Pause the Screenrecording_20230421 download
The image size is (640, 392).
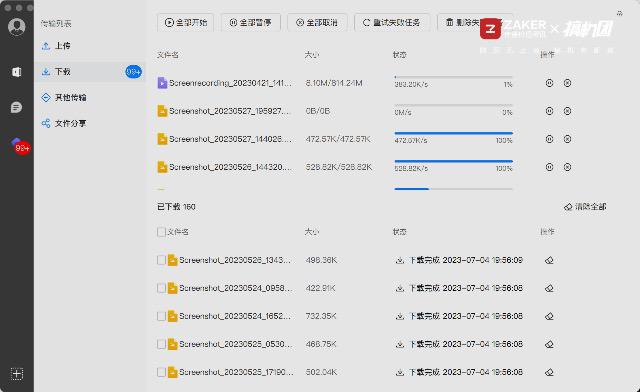[549, 83]
